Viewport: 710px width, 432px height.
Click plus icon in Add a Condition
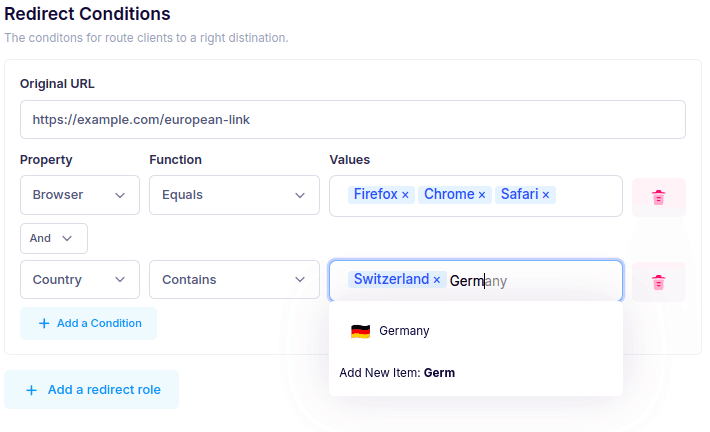click(x=43, y=323)
